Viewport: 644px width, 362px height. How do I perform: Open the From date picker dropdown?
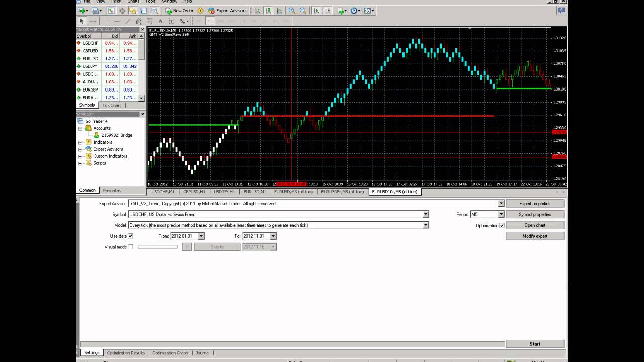pyautogui.click(x=201, y=236)
